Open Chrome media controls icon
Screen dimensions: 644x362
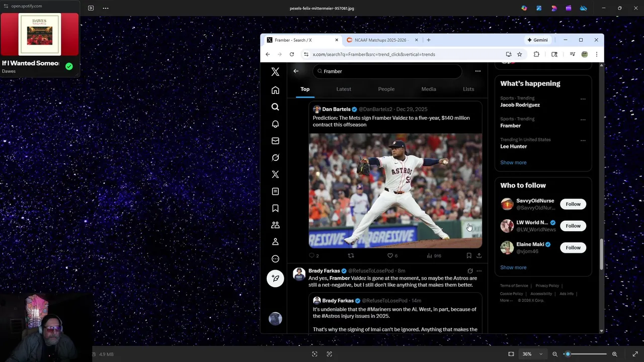(572, 54)
